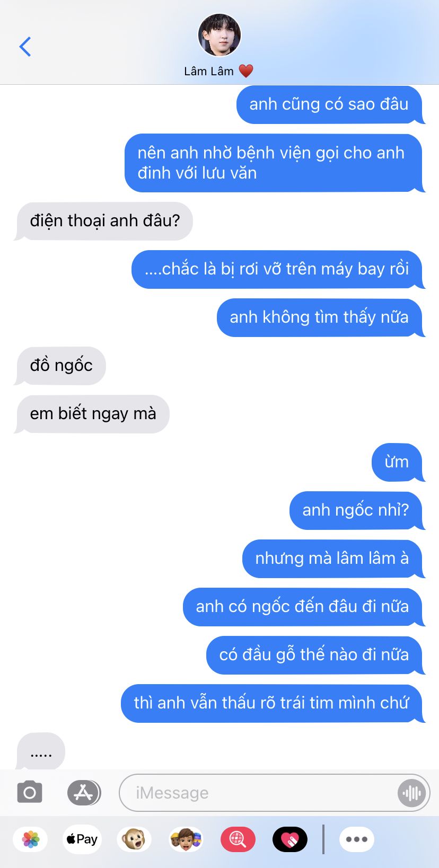Select the message "anh ngốc nhỉ?"

356,510
